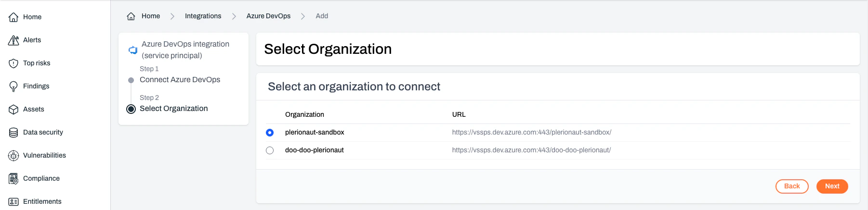Screen dimensions: 868x210
Task: Click the Step 2 filled step marker
Action: pos(131,109)
